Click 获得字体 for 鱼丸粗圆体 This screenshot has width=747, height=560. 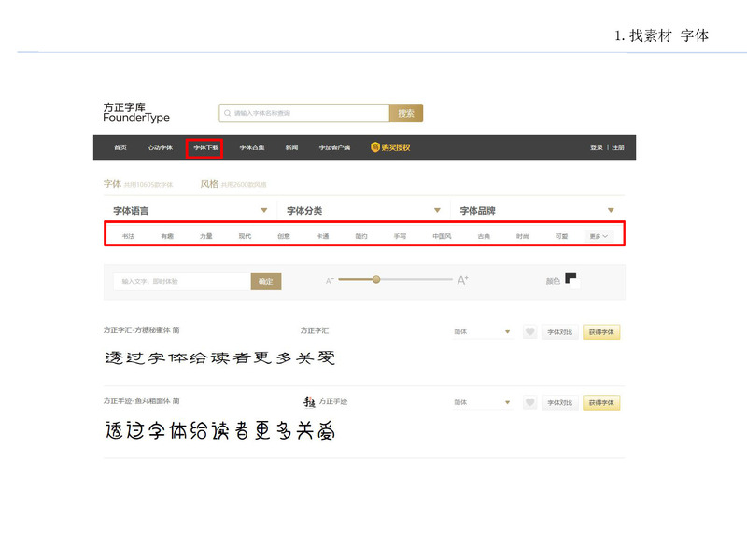click(x=601, y=403)
